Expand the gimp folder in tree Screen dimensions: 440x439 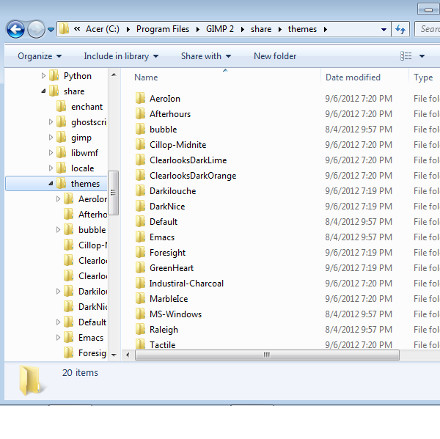[x=51, y=137]
